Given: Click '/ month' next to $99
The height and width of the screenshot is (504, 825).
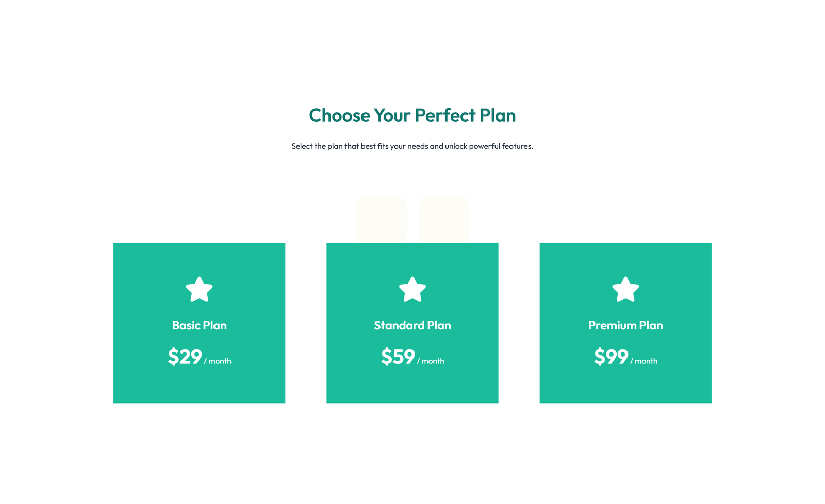Looking at the screenshot, I should [x=645, y=361].
